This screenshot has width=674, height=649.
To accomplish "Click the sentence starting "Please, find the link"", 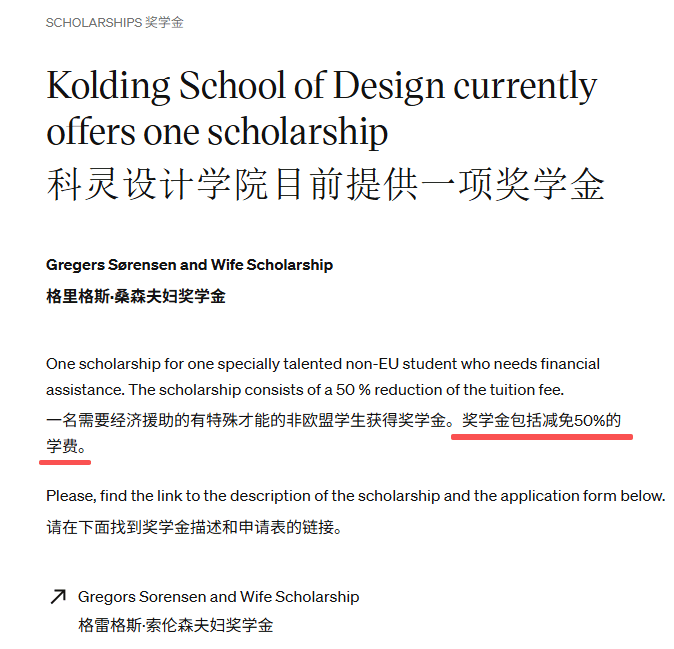I will 355,496.
